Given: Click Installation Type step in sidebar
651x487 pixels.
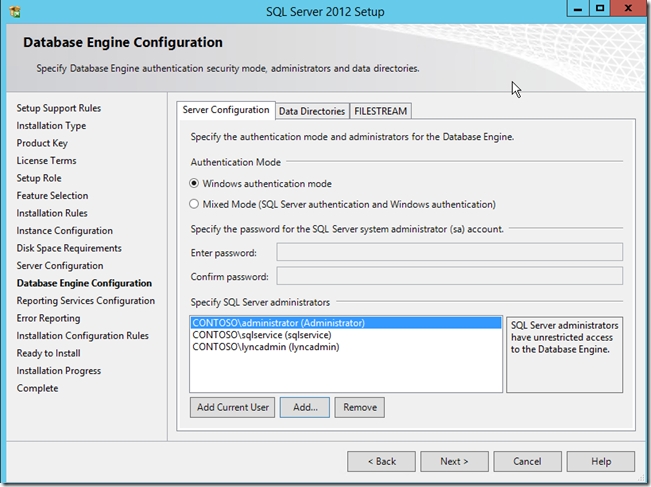Looking at the screenshot, I should [x=51, y=126].
